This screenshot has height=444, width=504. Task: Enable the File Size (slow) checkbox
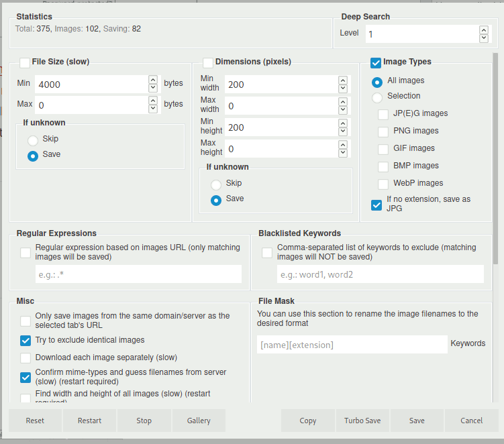tap(26, 62)
